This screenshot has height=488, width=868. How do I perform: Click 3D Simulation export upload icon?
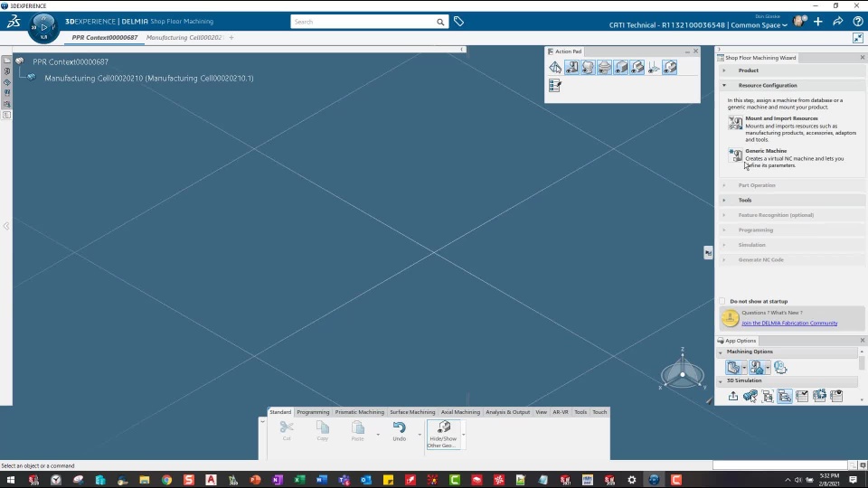(733, 396)
